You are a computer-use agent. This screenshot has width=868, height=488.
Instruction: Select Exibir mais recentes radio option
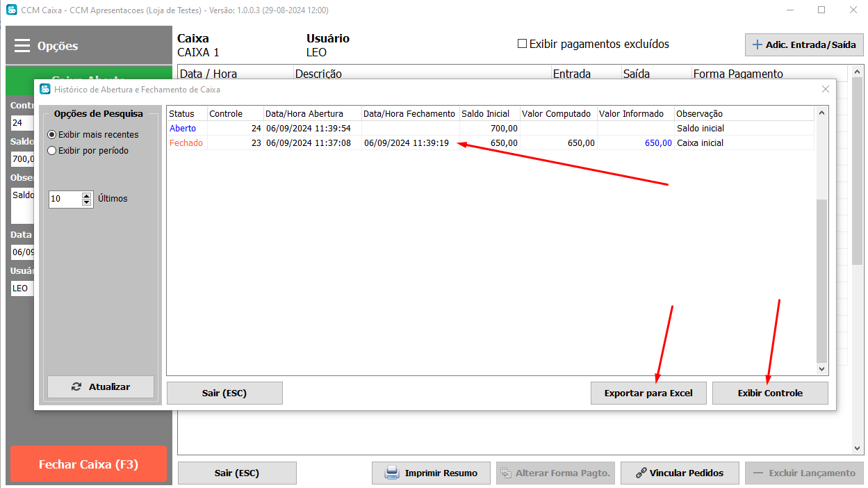pos(51,134)
